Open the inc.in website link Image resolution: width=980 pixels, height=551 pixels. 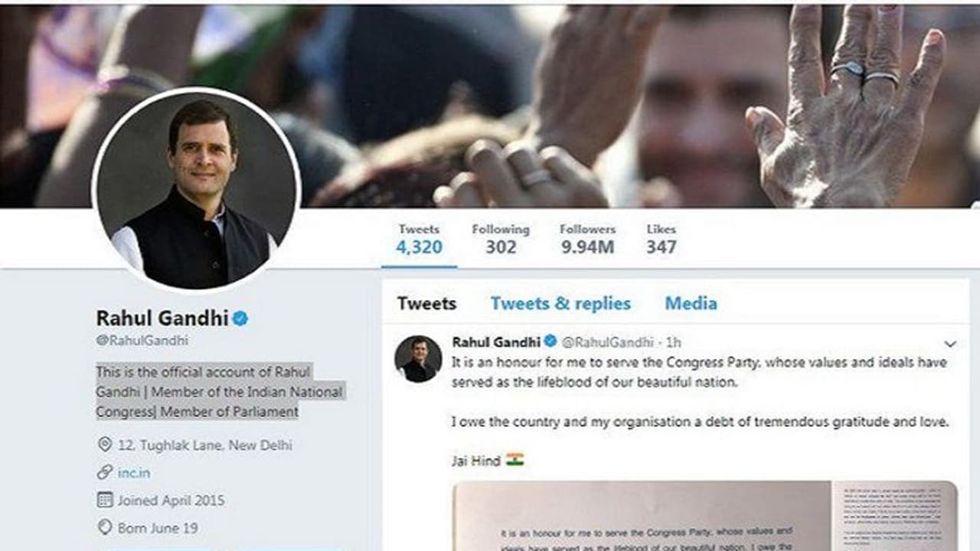[x=134, y=473]
